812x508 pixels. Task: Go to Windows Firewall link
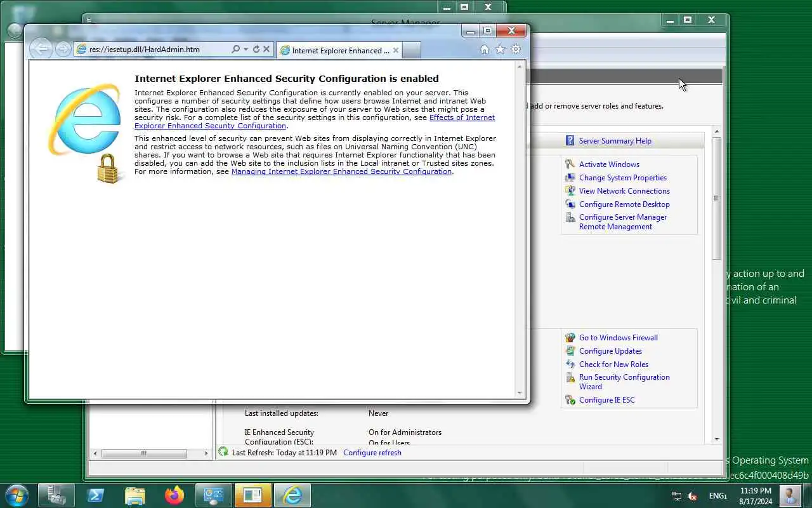(x=619, y=338)
